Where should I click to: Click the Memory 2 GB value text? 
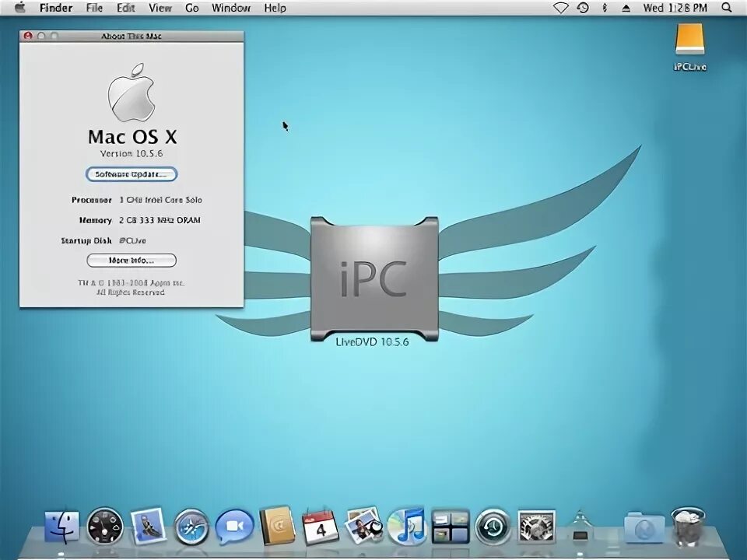pyautogui.click(x=160, y=220)
